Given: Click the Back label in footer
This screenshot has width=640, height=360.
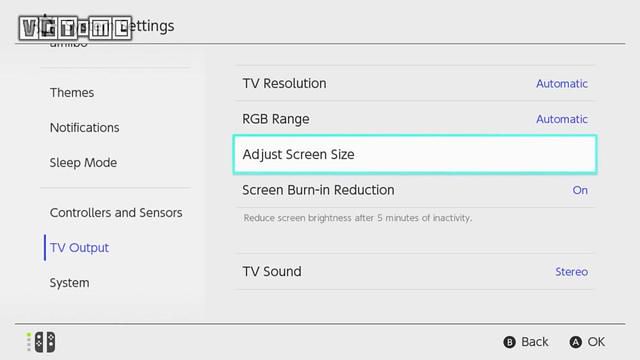Looking at the screenshot, I should click(535, 342).
